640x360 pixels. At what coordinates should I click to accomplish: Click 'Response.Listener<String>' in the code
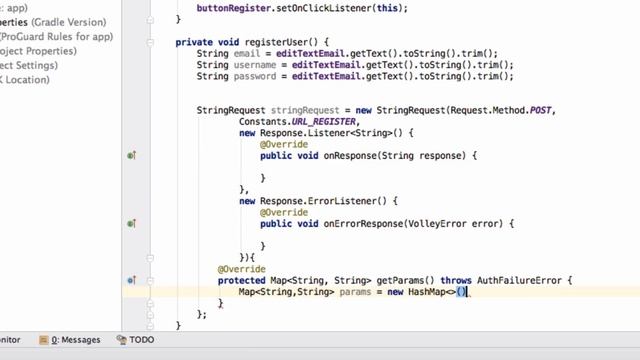326,133
